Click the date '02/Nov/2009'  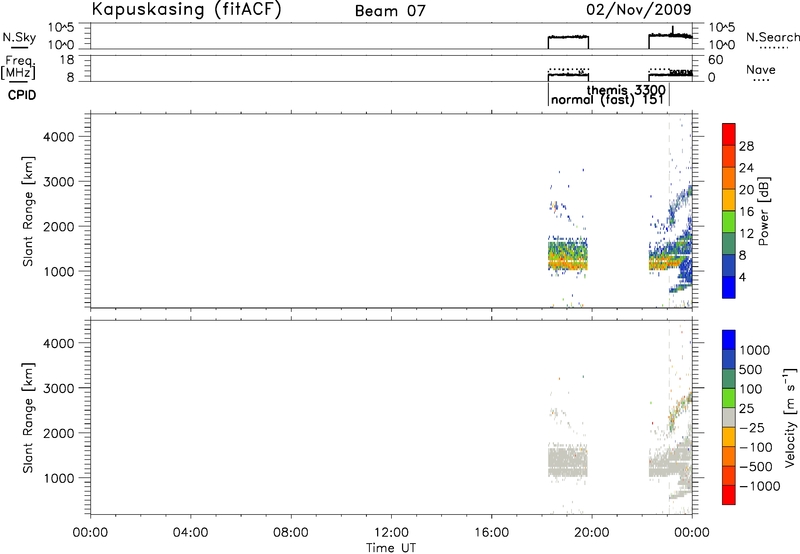click(639, 9)
